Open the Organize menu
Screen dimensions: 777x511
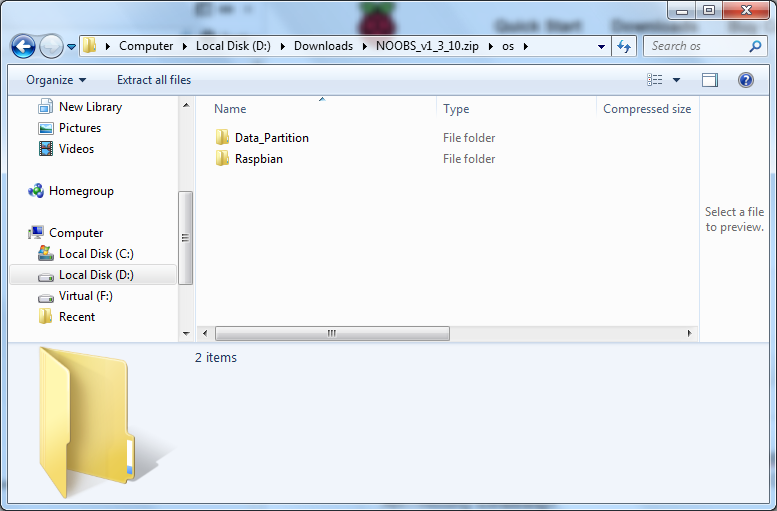pyautogui.click(x=56, y=80)
